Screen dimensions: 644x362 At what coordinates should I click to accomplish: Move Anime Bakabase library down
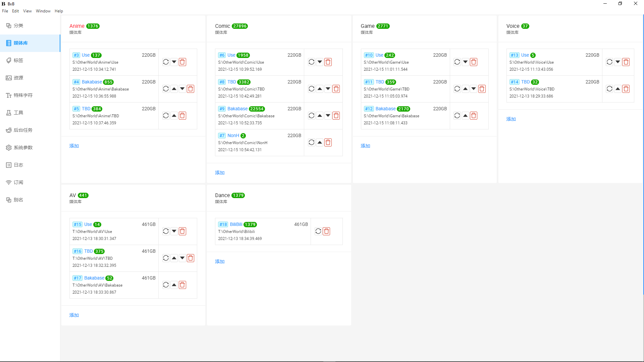(x=182, y=89)
